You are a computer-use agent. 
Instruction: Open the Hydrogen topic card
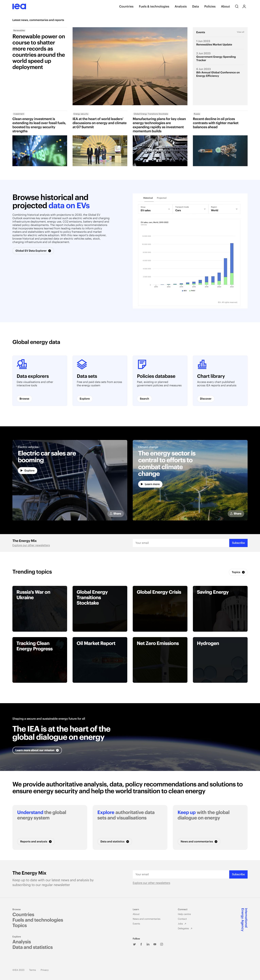220,660
